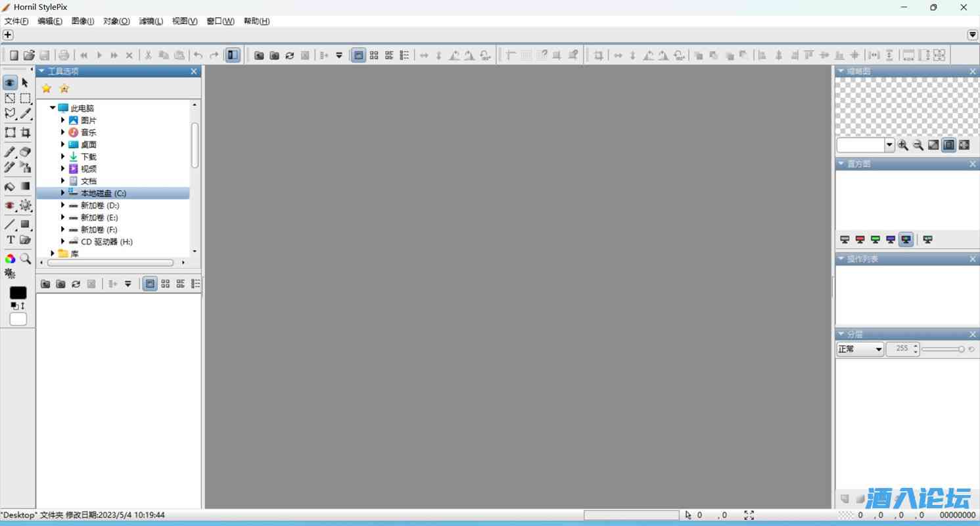Click the black foreground color swatch
Viewport: 980px width, 526px height.
coord(18,293)
